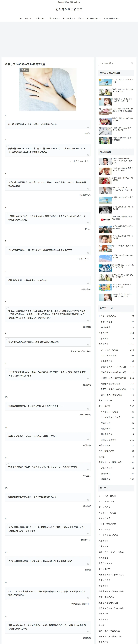Click the author name ヘレン・ケラー
The width and height of the screenshot is (138, 644).
coord(84,259)
